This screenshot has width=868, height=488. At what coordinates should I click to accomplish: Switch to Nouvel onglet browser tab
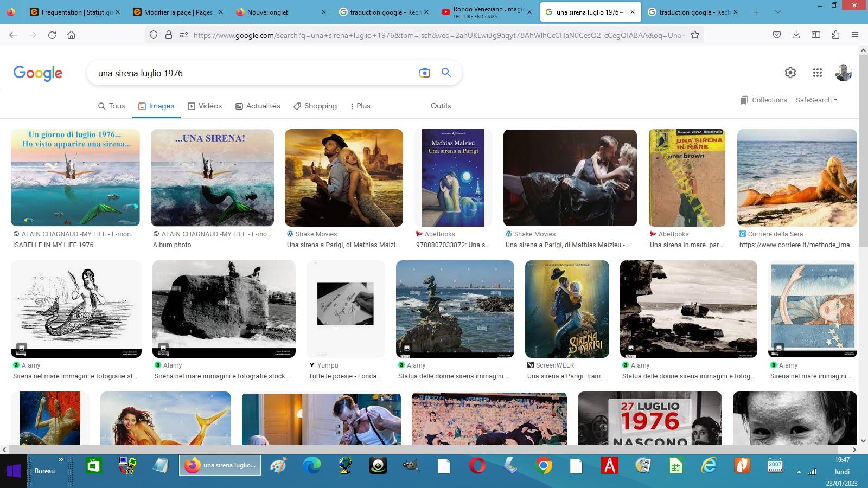pyautogui.click(x=281, y=12)
